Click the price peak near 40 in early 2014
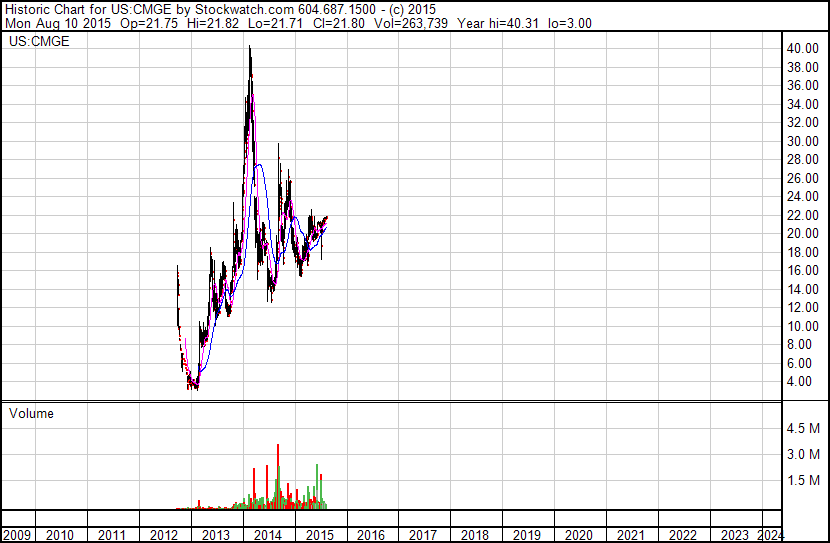 tap(250, 49)
